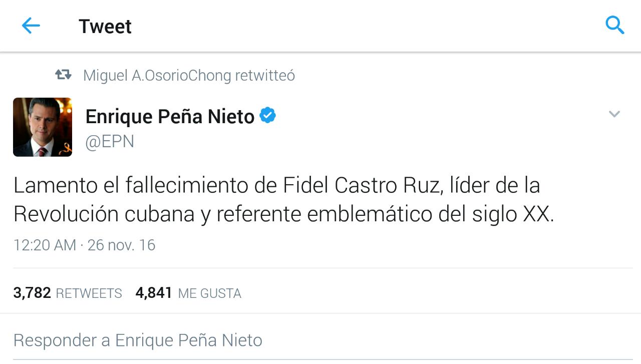Click the retweet icon above the tweet
This screenshot has height=364, width=641.
[63, 75]
